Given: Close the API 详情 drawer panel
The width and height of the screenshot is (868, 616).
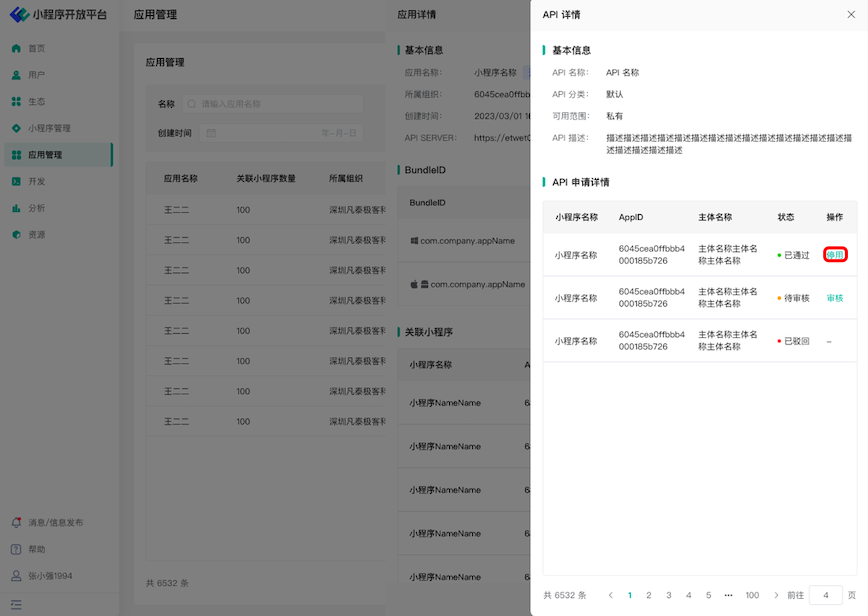Looking at the screenshot, I should [x=850, y=15].
